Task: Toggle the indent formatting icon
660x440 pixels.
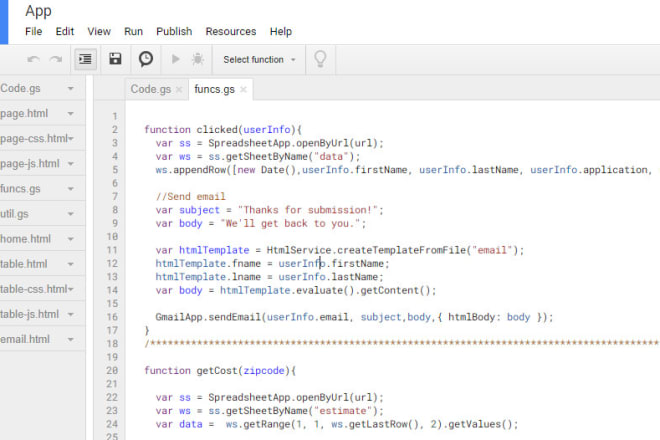Action: (85, 59)
